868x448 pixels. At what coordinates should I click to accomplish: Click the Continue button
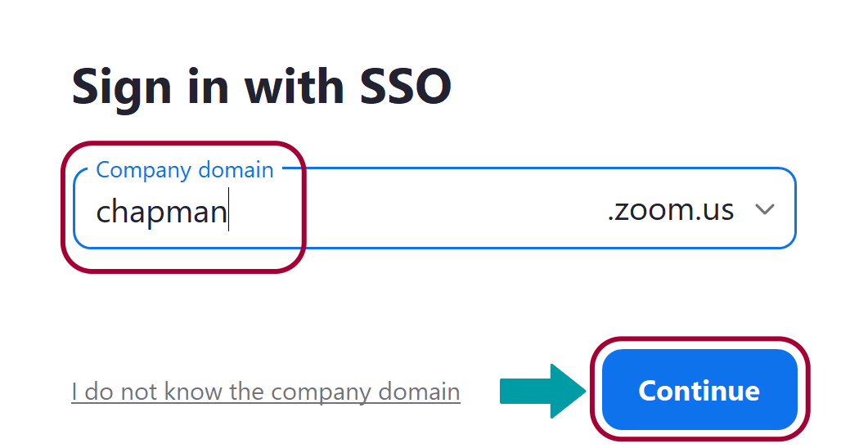click(x=699, y=390)
